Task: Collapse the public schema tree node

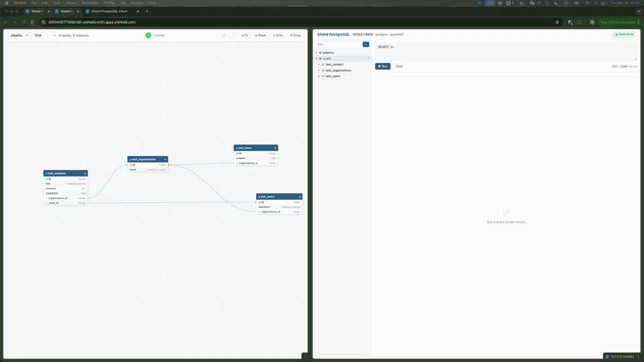Action: point(316,58)
